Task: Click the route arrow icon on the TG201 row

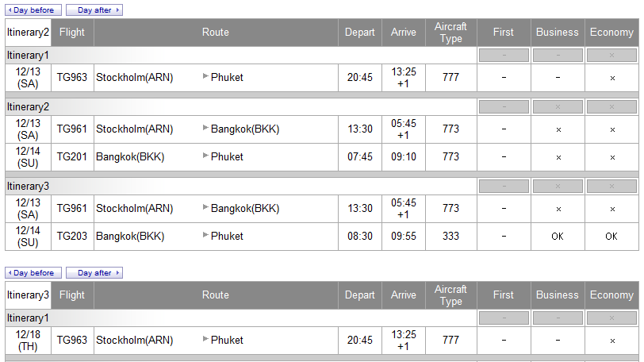Action: click(x=206, y=156)
